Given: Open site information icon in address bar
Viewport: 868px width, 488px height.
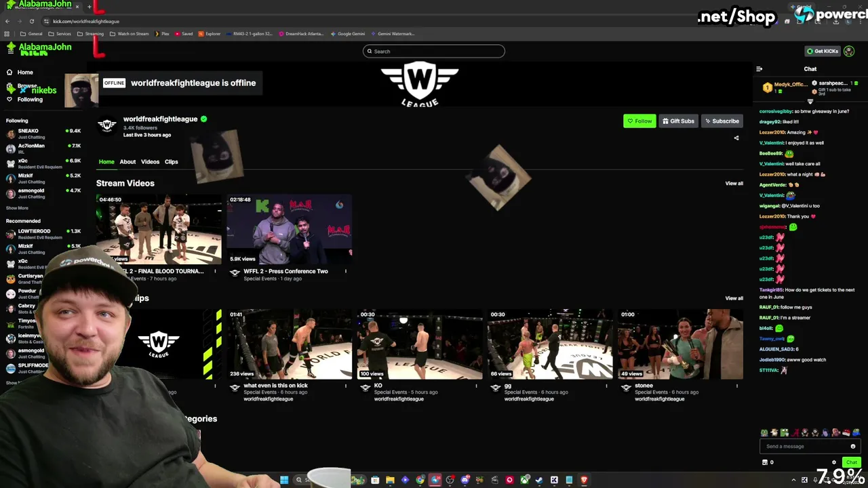Looking at the screenshot, I should coord(46,21).
